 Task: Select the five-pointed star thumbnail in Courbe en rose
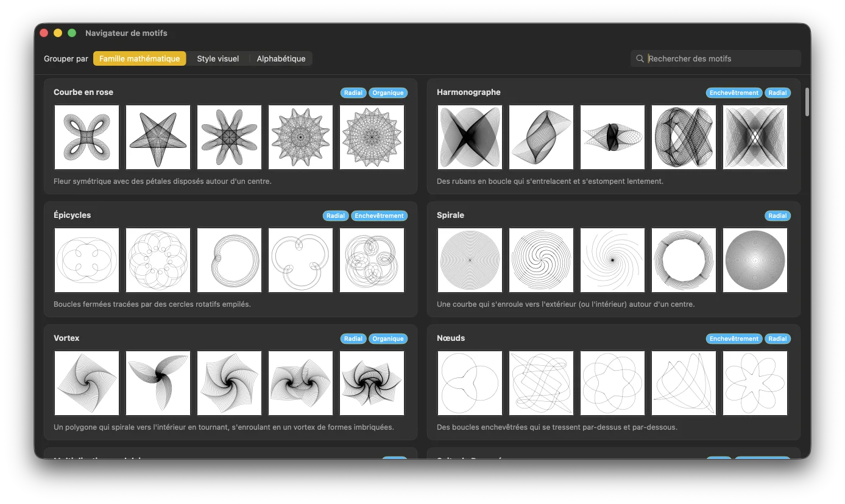click(158, 138)
